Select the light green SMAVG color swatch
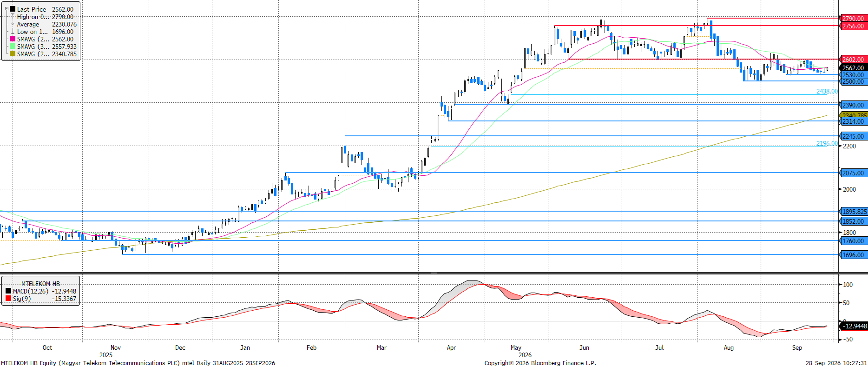Viewport: 868px width, 367px height. point(13,47)
